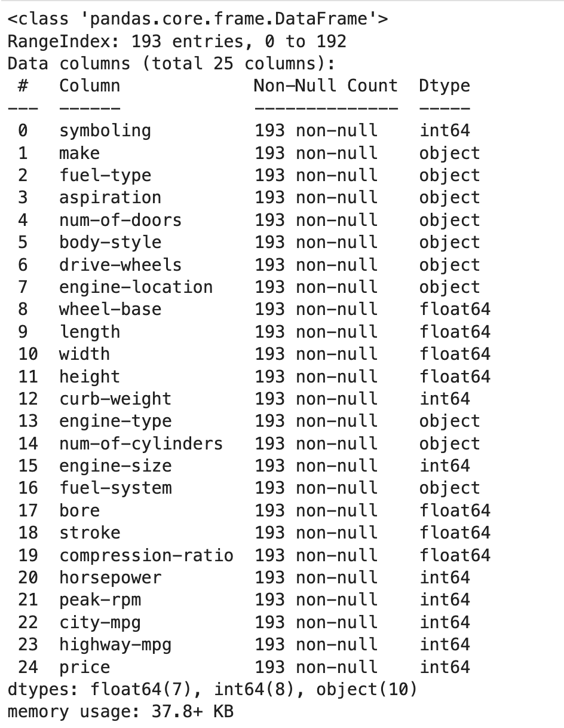Click the 'aspiration' column name

[110, 198]
